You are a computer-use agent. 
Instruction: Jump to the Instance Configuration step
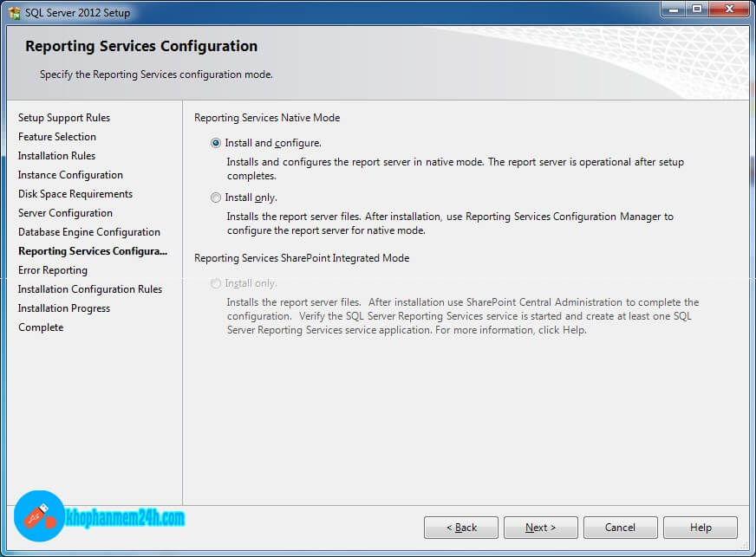70,175
